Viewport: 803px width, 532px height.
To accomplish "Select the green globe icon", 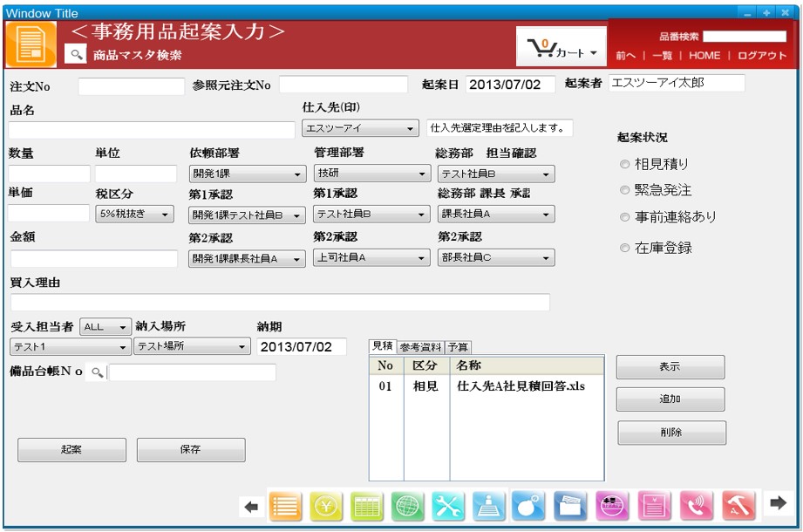I will [x=407, y=507].
